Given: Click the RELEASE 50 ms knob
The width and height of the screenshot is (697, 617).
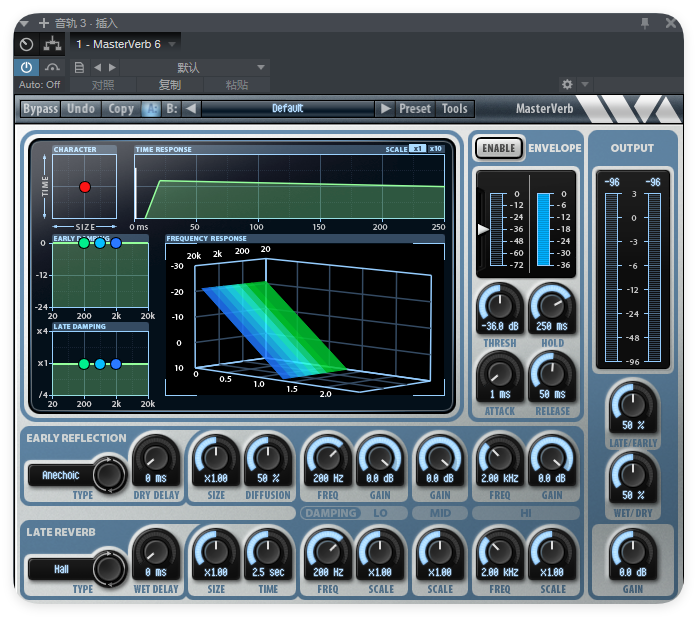Looking at the screenshot, I should [552, 373].
